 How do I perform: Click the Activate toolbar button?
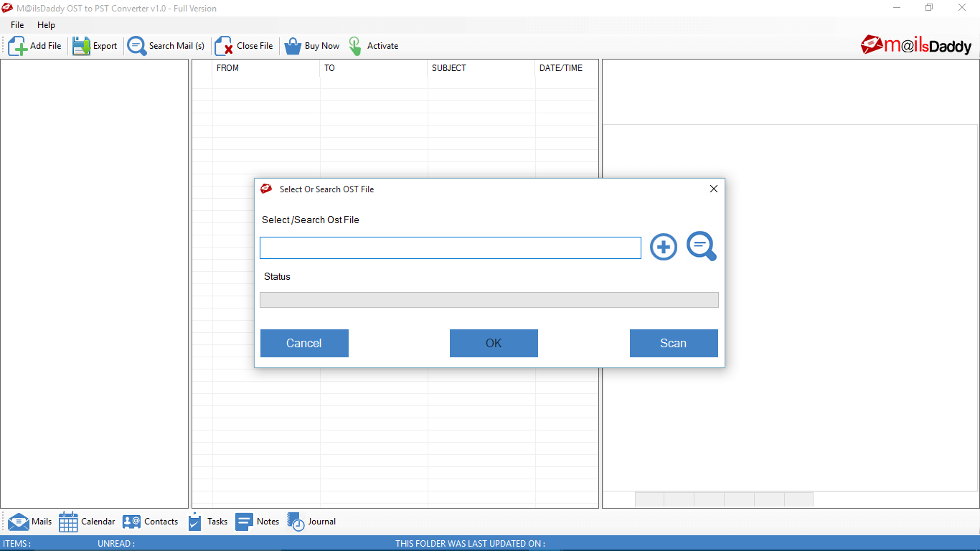pyautogui.click(x=373, y=46)
